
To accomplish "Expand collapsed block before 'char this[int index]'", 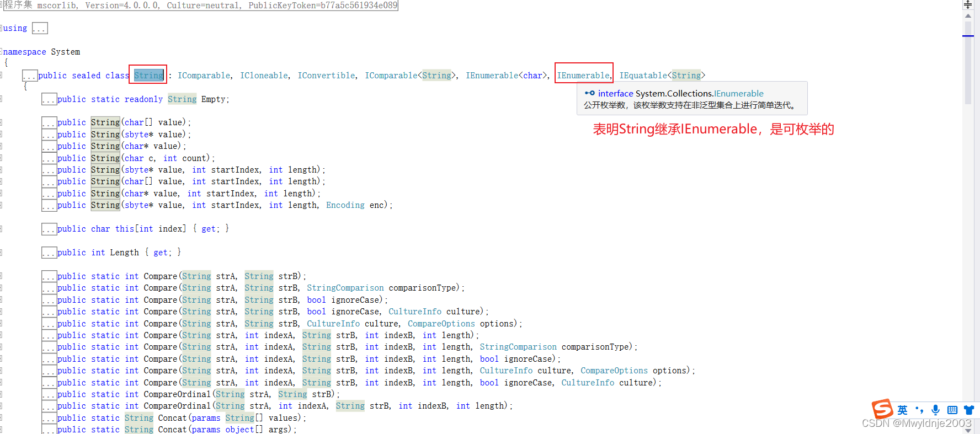I will tap(49, 229).
